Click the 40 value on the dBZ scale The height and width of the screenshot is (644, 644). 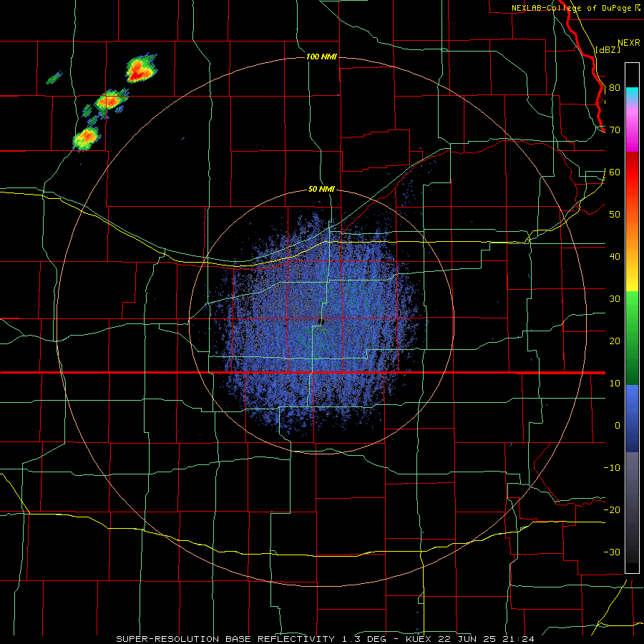click(x=615, y=257)
